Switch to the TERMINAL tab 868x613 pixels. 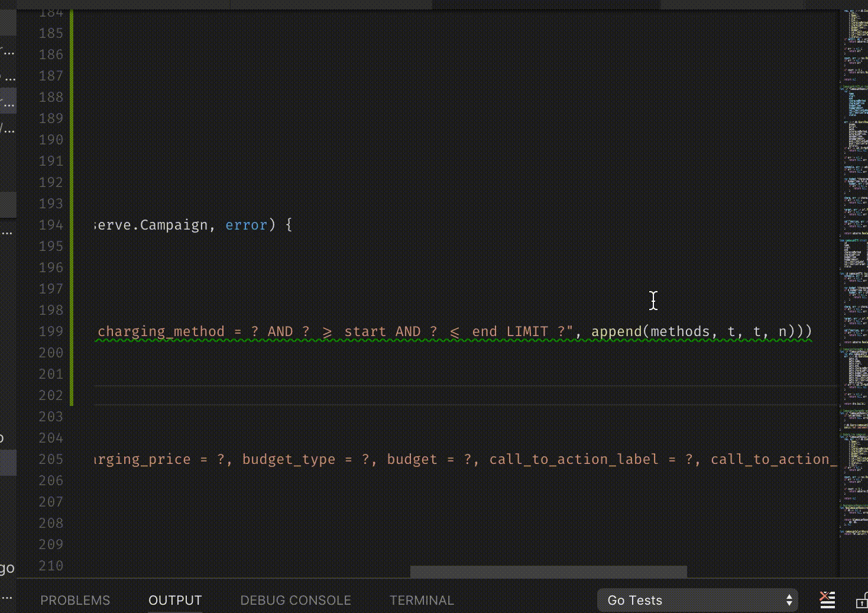[422, 600]
